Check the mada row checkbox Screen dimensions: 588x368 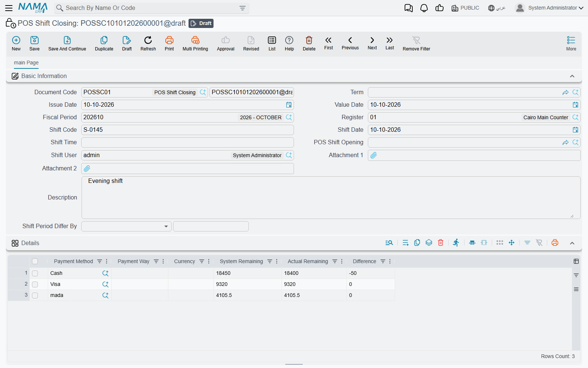[35, 296]
